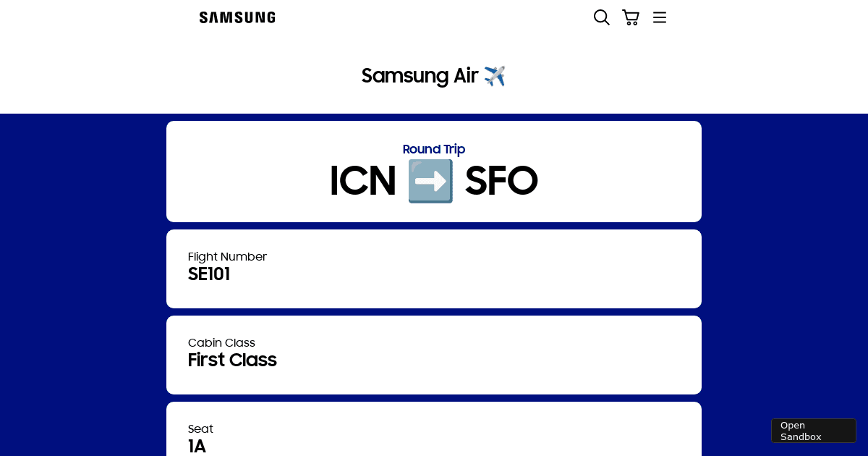Expand the Seat 1A card
This screenshot has width=868, height=456.
[x=434, y=434]
